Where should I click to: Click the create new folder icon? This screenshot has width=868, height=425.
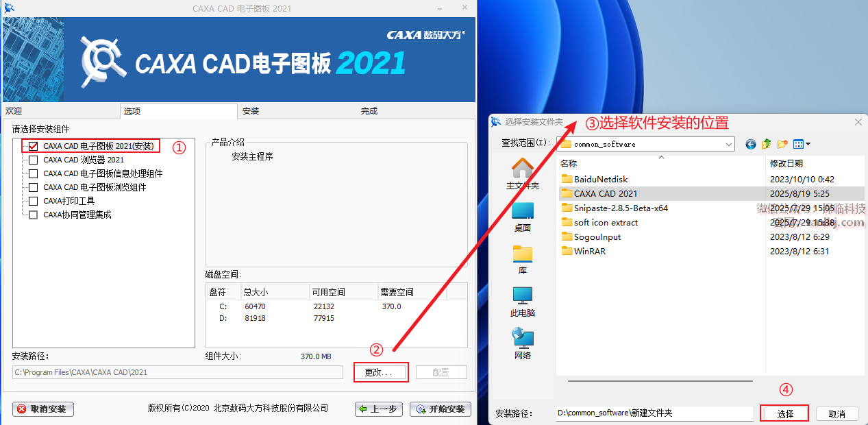(782, 144)
